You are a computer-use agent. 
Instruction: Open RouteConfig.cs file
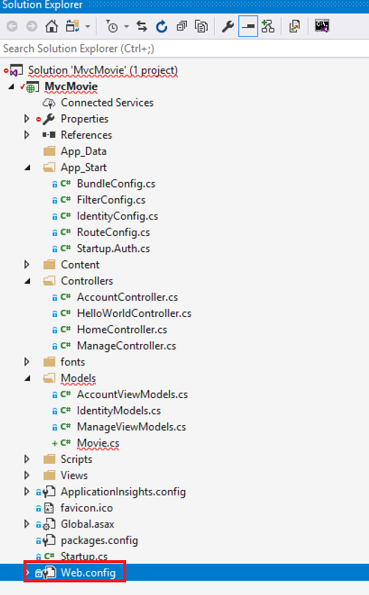[114, 232]
